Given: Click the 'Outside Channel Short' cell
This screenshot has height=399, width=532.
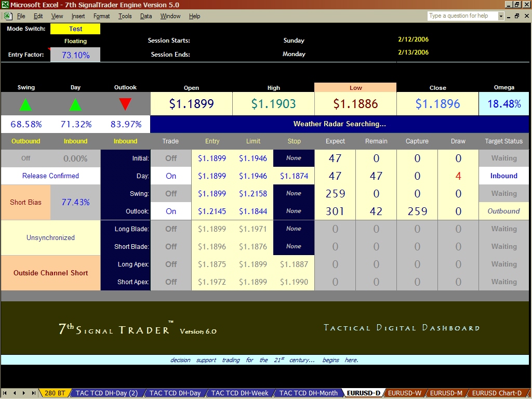Looking at the screenshot, I should coord(50,273).
